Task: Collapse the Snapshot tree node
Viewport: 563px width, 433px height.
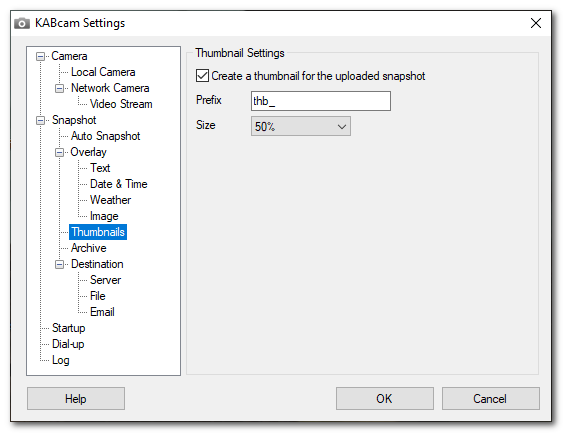Action: coord(41,120)
